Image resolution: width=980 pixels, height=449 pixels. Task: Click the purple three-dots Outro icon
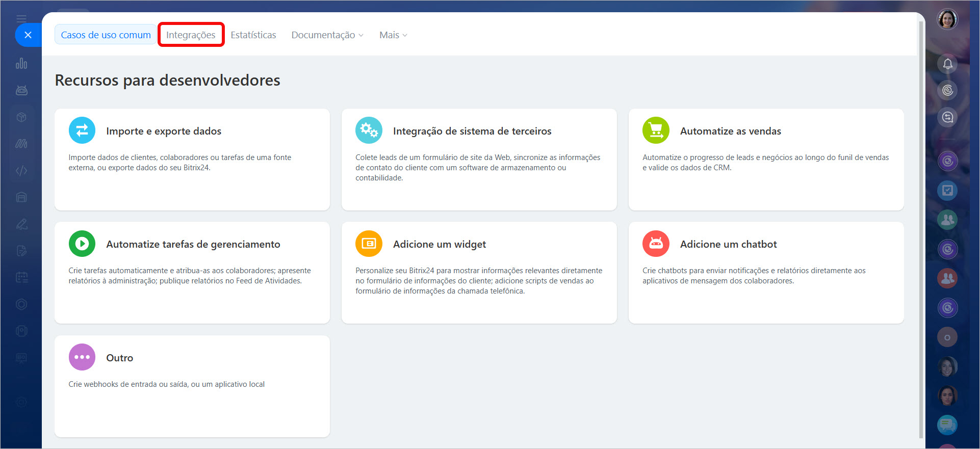point(82,357)
